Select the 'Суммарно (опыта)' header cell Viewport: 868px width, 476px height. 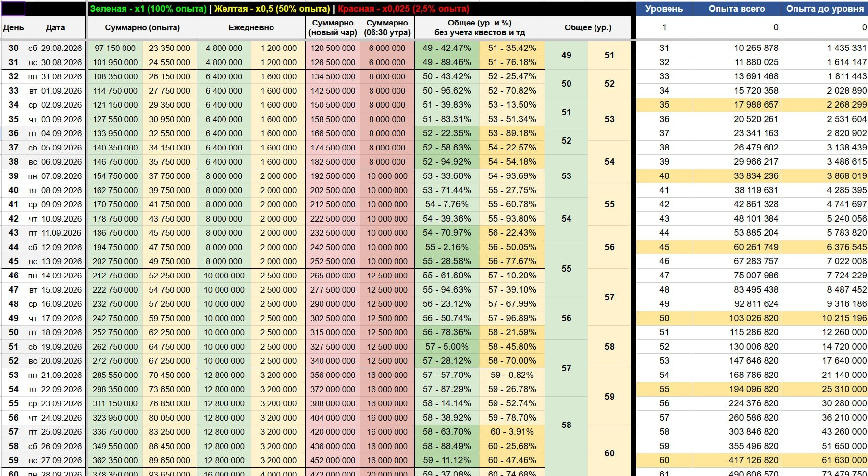click(142, 28)
